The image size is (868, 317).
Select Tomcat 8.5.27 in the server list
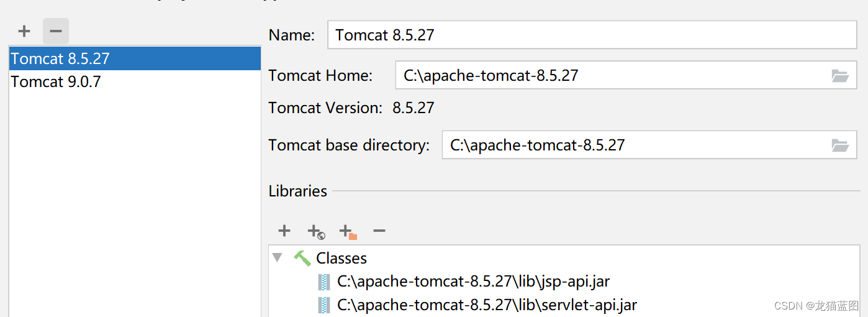[60, 59]
